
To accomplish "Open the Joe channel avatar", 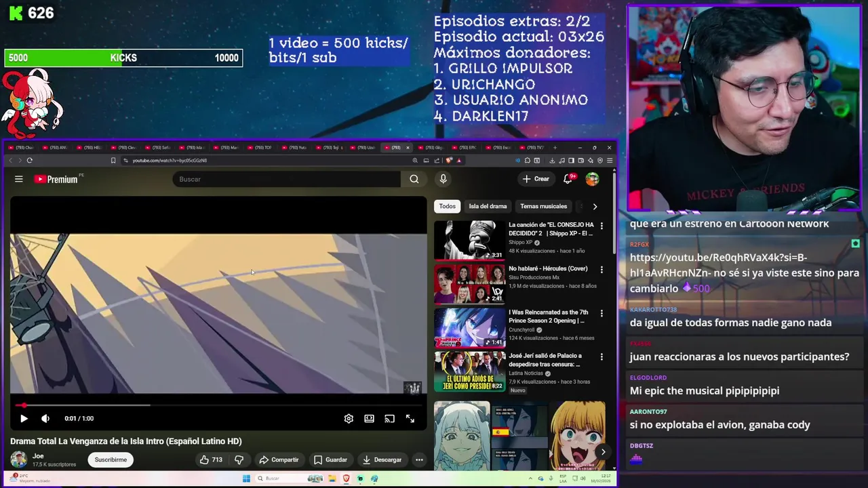I will coord(18,460).
